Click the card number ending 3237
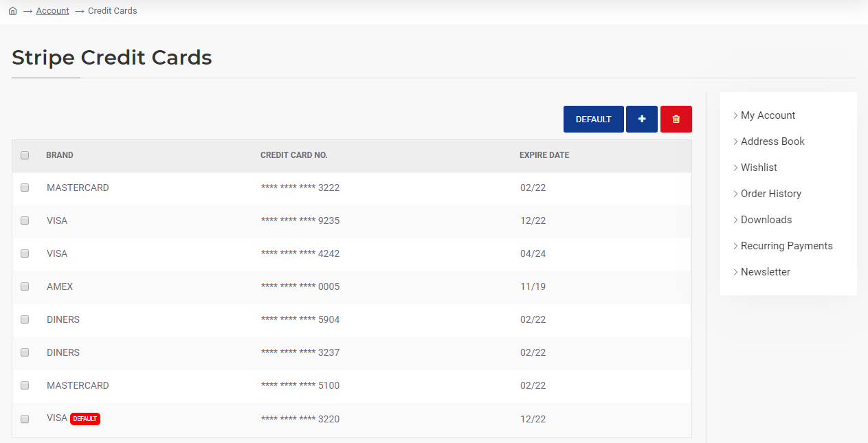The image size is (868, 443). [x=300, y=352]
